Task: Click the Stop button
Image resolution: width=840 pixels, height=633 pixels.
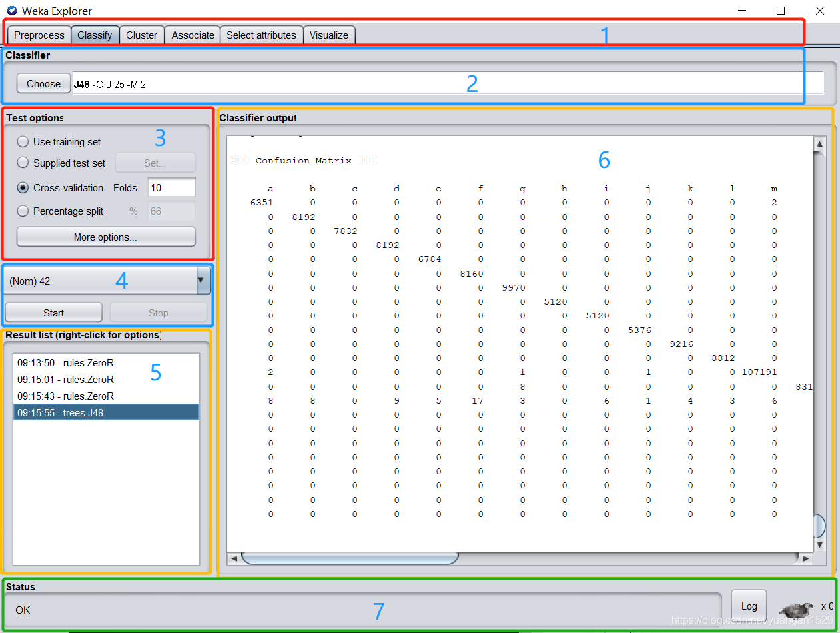Action: point(158,313)
